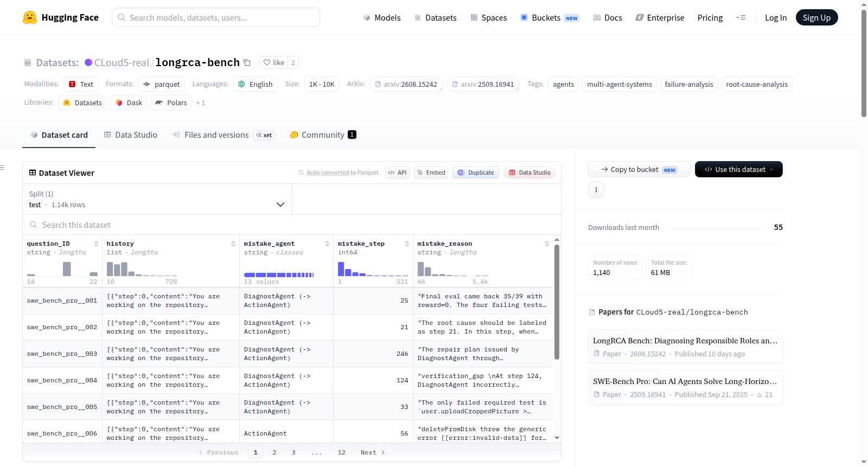Click the CLoud5-real avatar icon
Image resolution: width=868 pixels, height=467 pixels.
click(x=88, y=62)
